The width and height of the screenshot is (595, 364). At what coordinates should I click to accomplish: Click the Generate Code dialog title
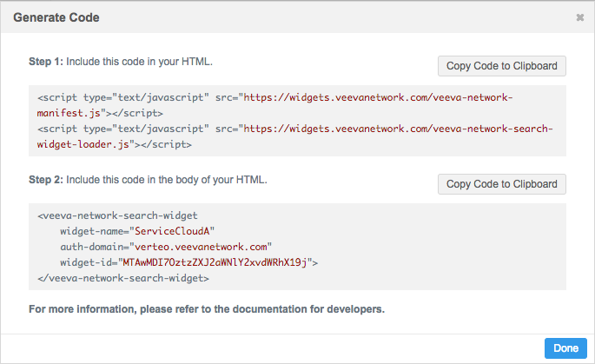tap(56, 17)
